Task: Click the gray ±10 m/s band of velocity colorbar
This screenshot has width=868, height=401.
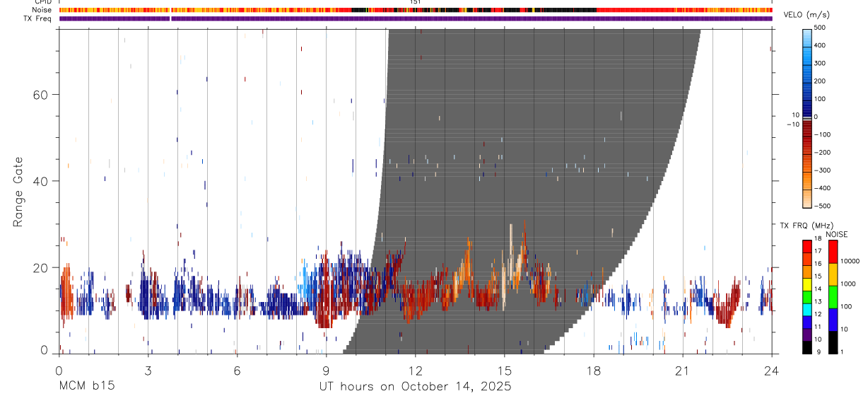Action: (807, 117)
